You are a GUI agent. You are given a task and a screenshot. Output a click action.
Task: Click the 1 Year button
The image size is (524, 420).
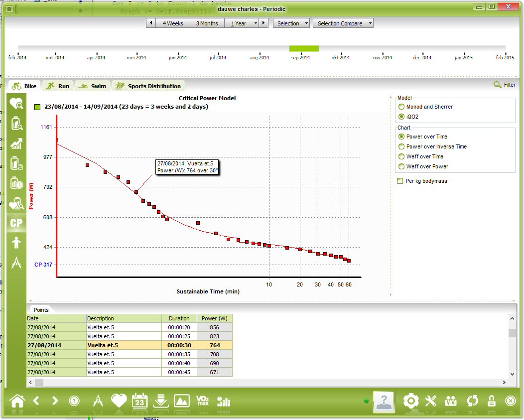pos(238,23)
